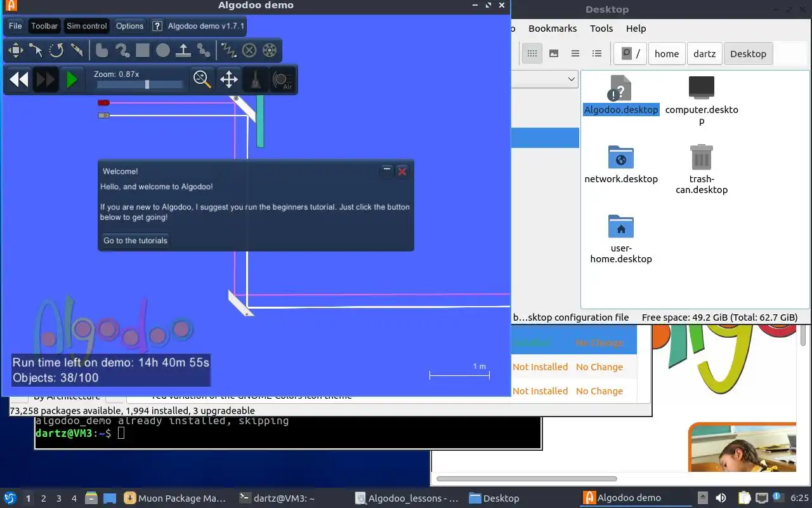Collapse the Welcome dialog with minus button

click(386, 171)
